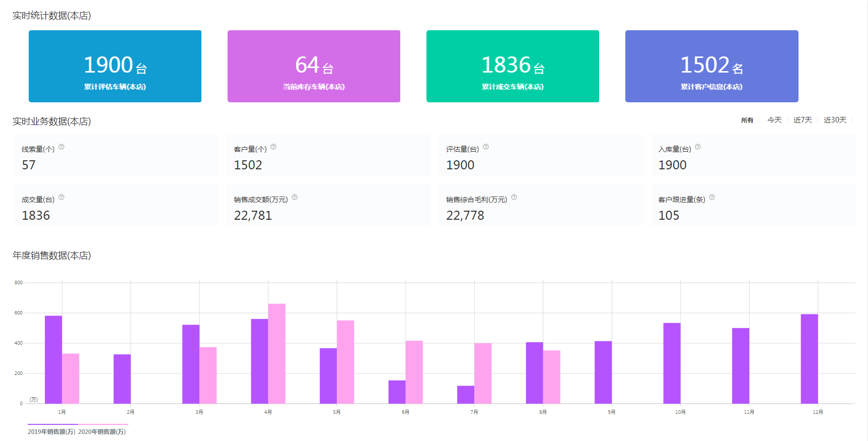Click the 12月 x-axis label

click(x=818, y=412)
